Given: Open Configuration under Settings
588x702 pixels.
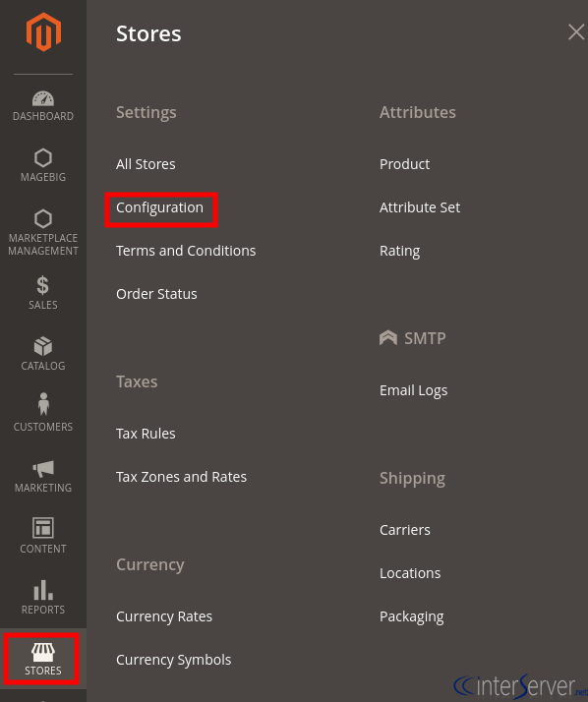Looking at the screenshot, I should [x=159, y=207].
